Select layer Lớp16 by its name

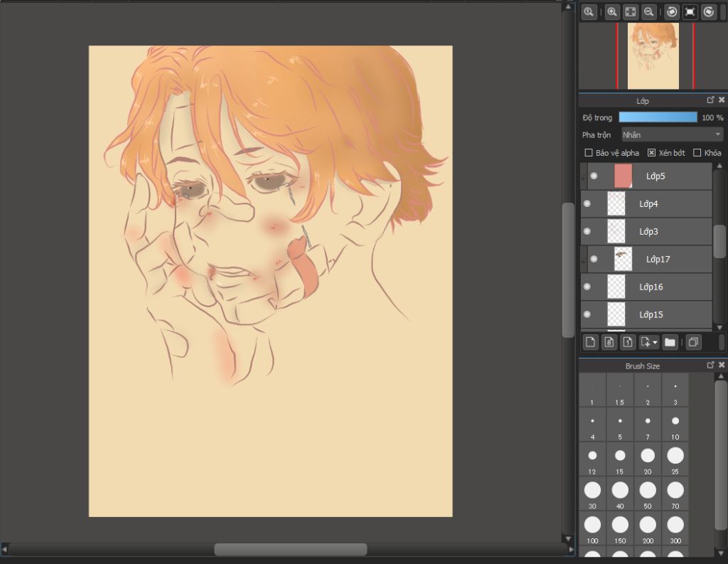651,287
